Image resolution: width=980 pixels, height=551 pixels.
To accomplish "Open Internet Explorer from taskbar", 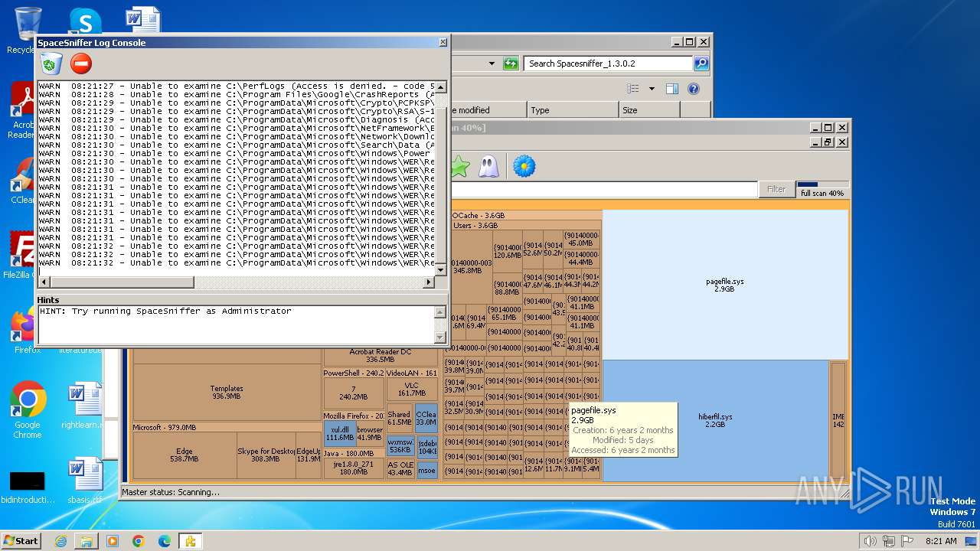I will coord(60,541).
